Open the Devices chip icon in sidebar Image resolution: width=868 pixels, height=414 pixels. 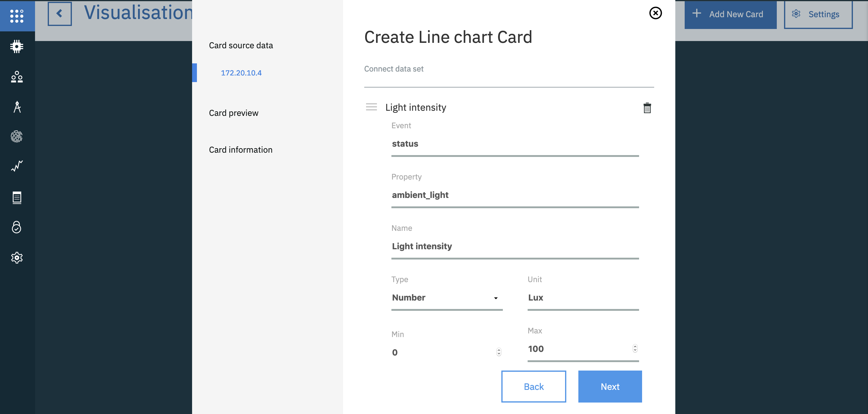click(x=17, y=46)
